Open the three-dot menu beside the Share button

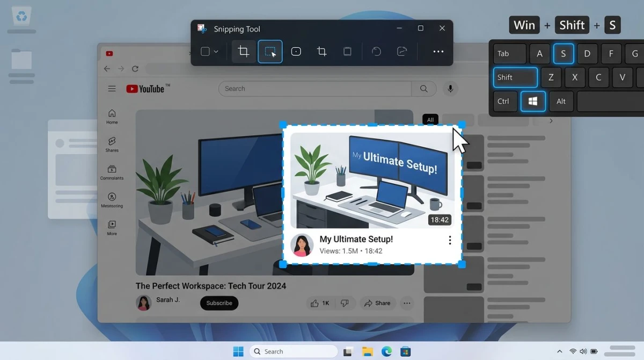[x=407, y=303]
